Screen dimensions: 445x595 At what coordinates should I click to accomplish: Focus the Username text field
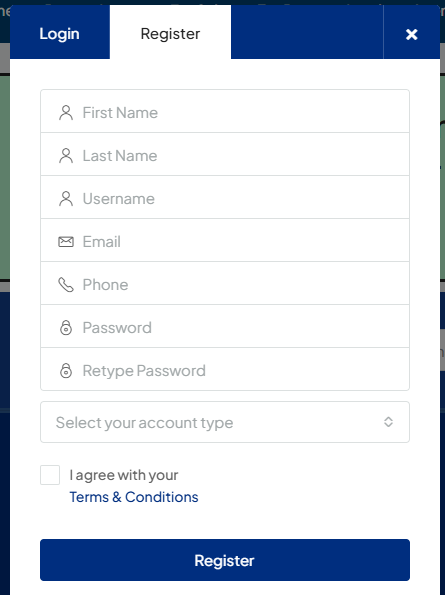click(225, 197)
